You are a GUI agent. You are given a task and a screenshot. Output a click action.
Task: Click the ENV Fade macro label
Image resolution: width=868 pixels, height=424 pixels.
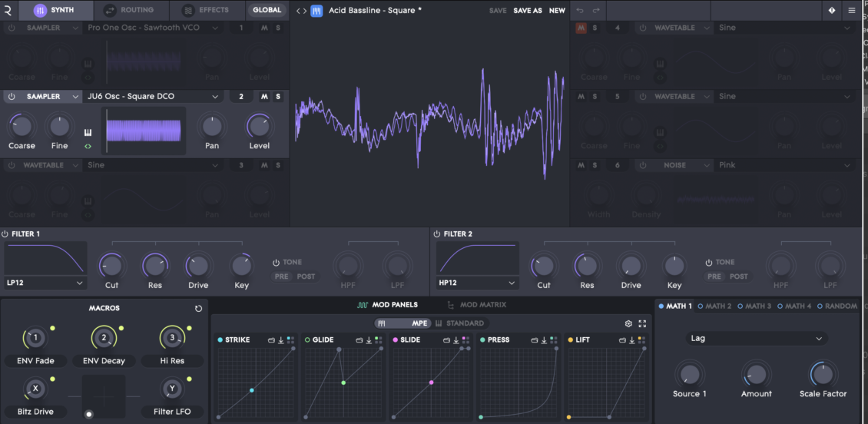point(35,361)
